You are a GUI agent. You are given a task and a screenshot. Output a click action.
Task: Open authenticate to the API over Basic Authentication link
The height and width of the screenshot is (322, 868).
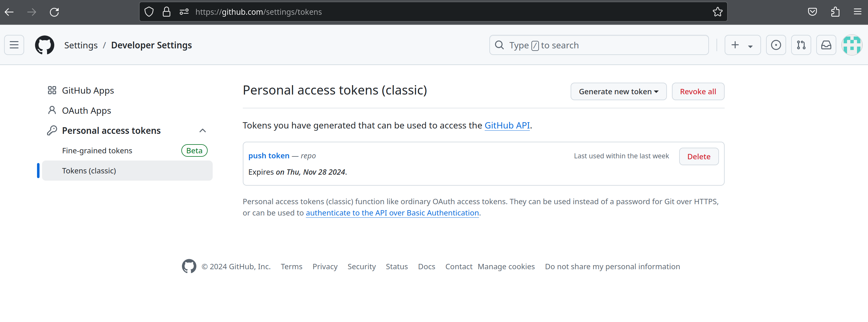392,213
